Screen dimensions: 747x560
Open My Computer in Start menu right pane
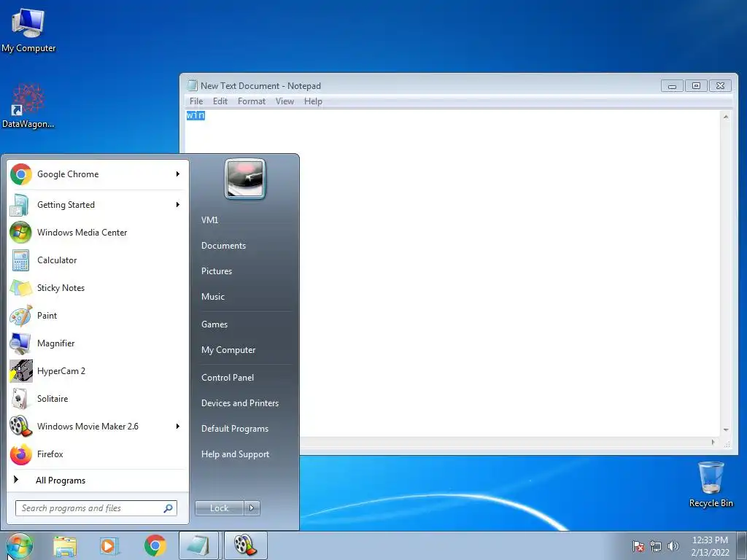point(228,350)
